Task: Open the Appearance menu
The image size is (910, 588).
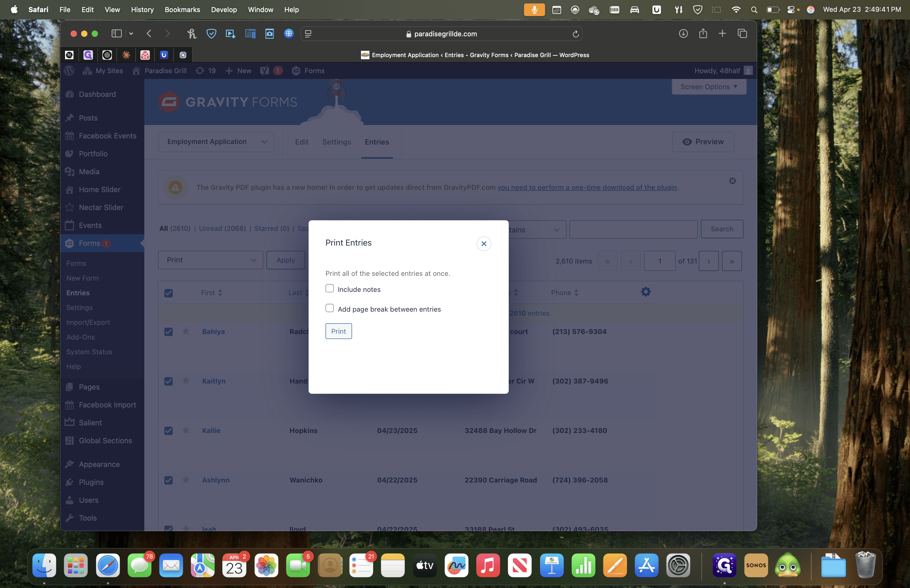Action: (99, 464)
